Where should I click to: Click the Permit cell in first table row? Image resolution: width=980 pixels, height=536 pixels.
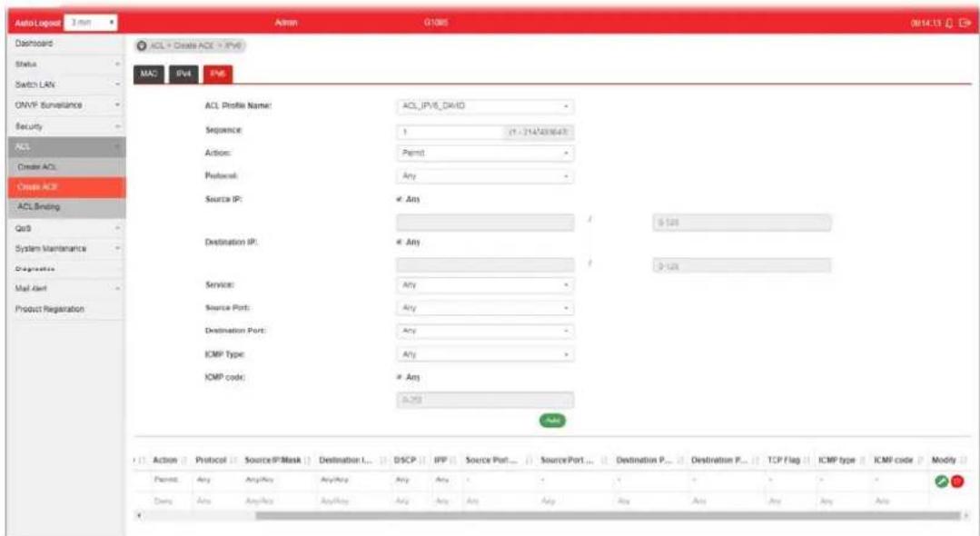coord(165,480)
